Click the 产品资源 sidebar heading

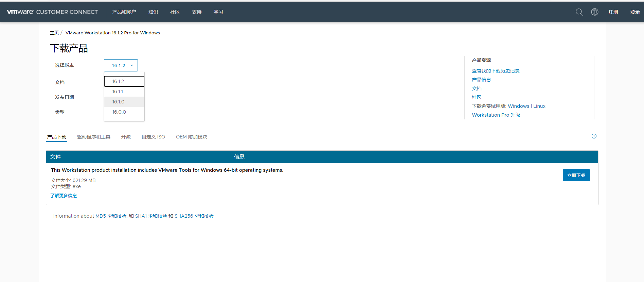pos(481,60)
